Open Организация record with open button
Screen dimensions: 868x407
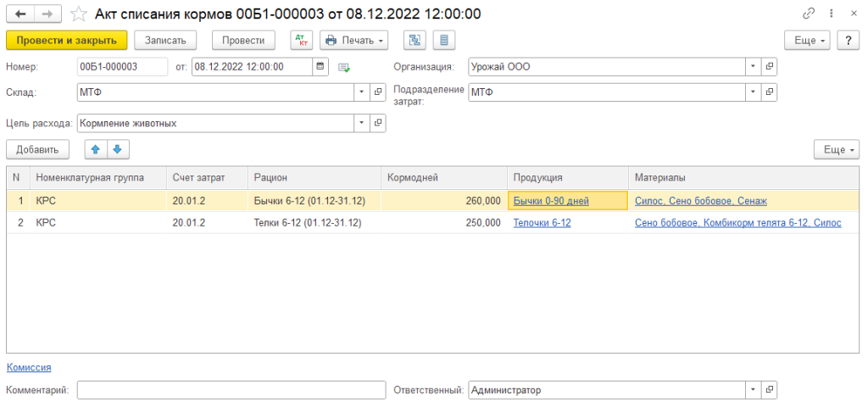769,66
